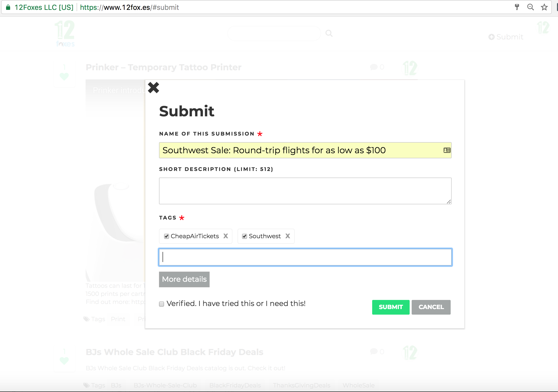This screenshot has height=392, width=558.
Task: Click the tags text input box
Action: click(305, 257)
